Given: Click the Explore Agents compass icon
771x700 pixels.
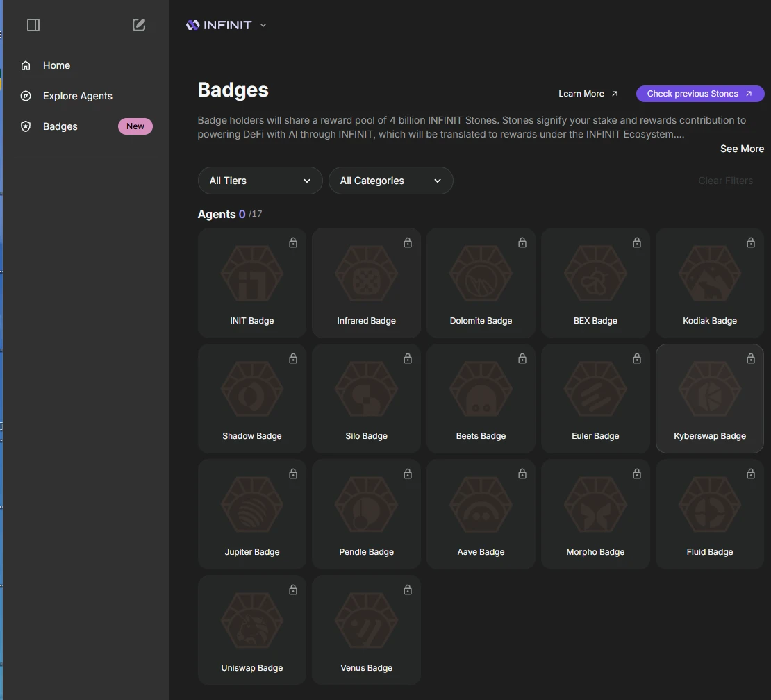Looking at the screenshot, I should coord(26,96).
